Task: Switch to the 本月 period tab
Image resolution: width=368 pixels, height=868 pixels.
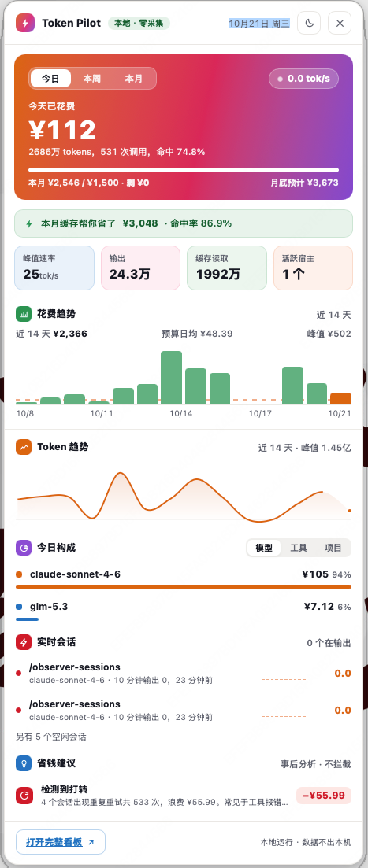Action: tap(133, 79)
